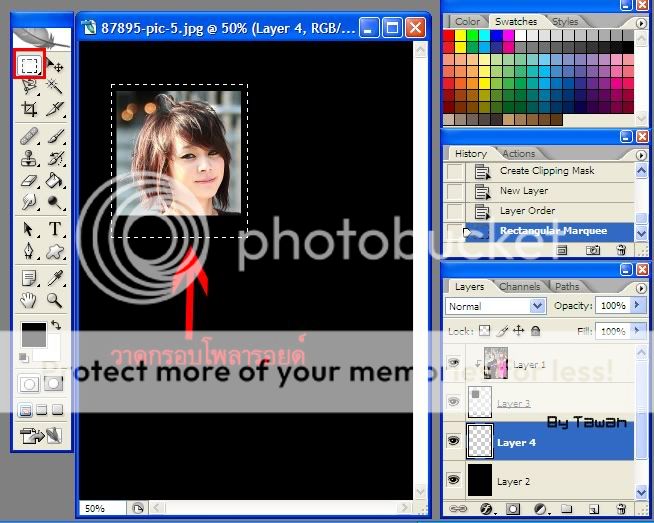Select the Type tool

coord(55,229)
